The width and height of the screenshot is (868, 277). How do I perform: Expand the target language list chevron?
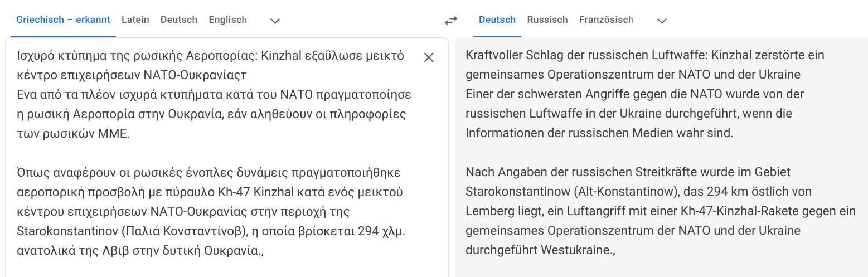pyautogui.click(x=662, y=21)
